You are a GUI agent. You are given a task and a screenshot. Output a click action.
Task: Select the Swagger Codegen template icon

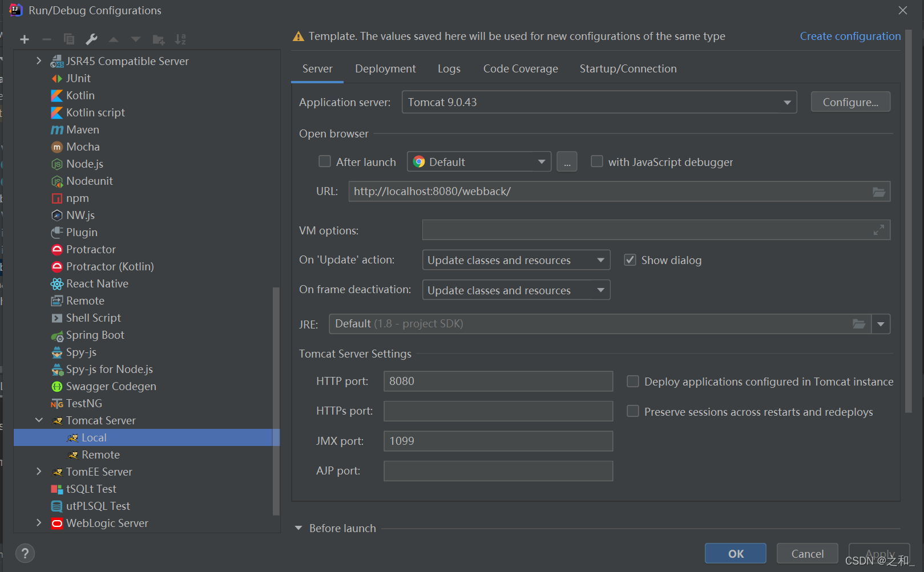click(57, 386)
